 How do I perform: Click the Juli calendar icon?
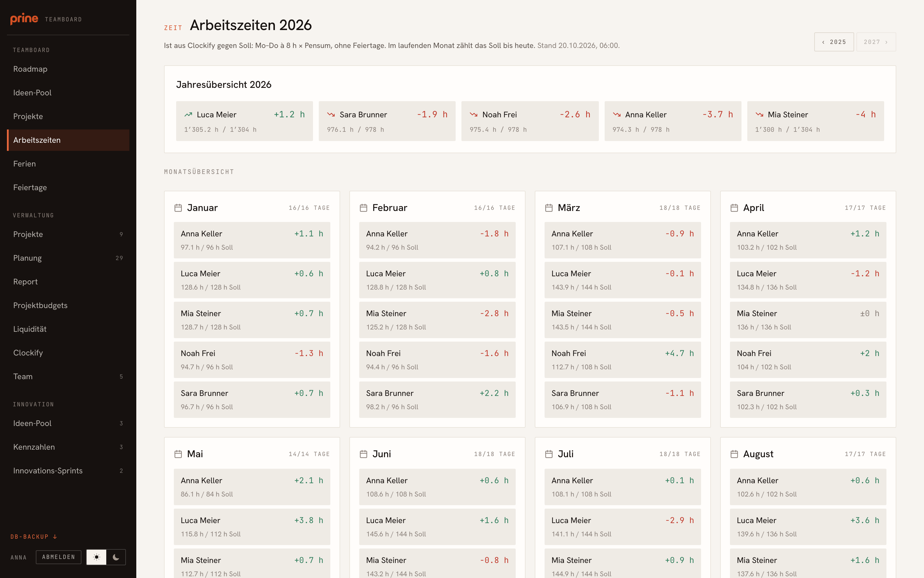tap(549, 454)
